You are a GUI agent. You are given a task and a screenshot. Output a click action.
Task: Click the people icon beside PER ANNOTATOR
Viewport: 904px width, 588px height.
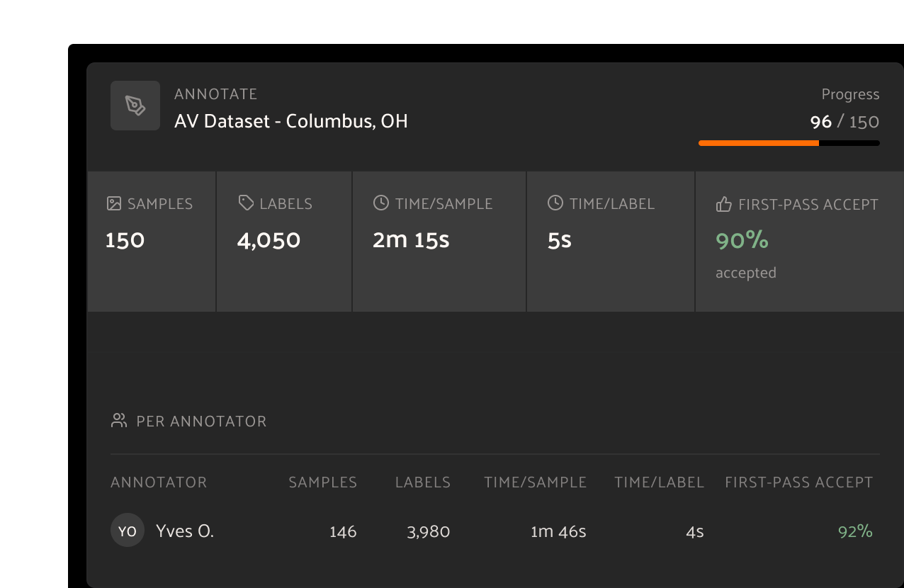coord(118,421)
